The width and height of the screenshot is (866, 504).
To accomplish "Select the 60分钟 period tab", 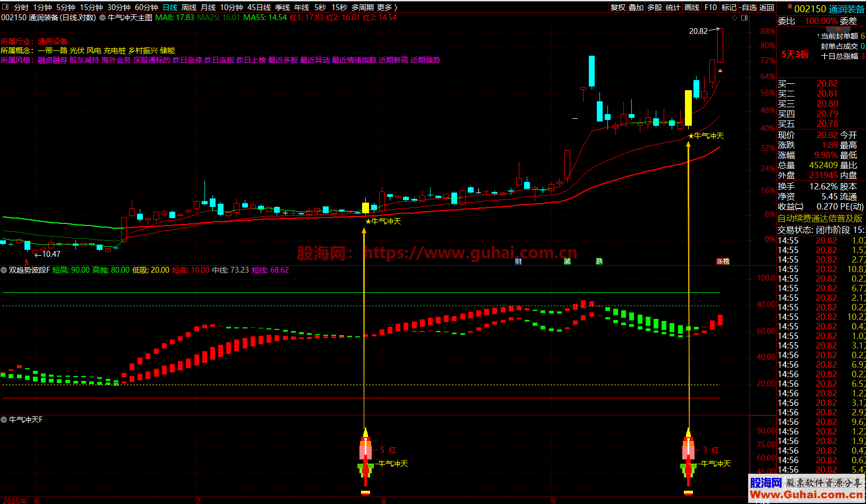I will click(147, 7).
